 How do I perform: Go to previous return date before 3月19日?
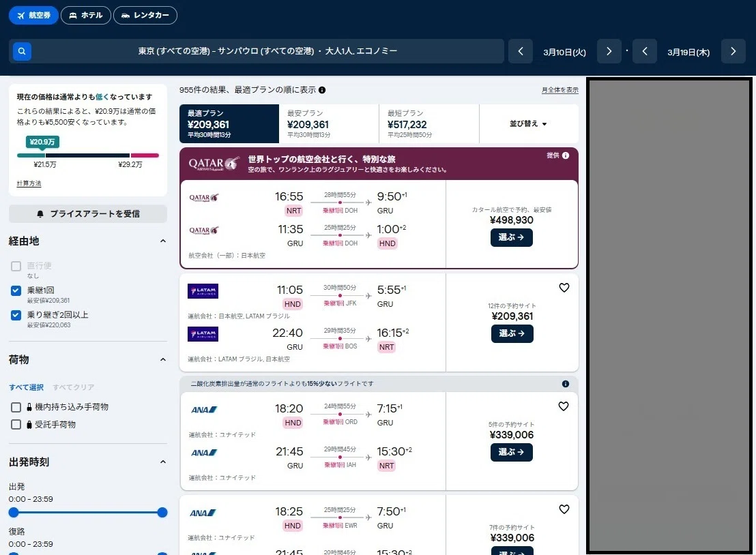coord(645,51)
